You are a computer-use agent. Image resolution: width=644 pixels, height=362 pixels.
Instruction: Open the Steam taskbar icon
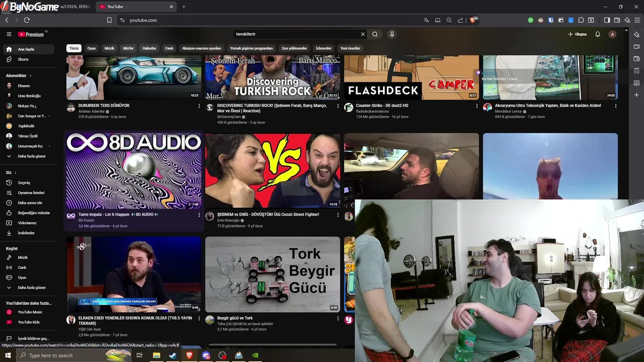[173, 355]
